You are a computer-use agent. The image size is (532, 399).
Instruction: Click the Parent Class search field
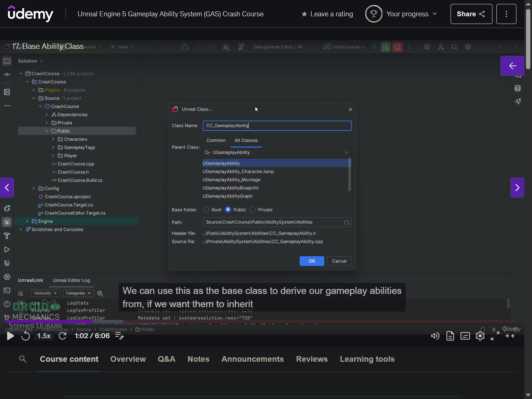pyautogui.click(x=277, y=153)
